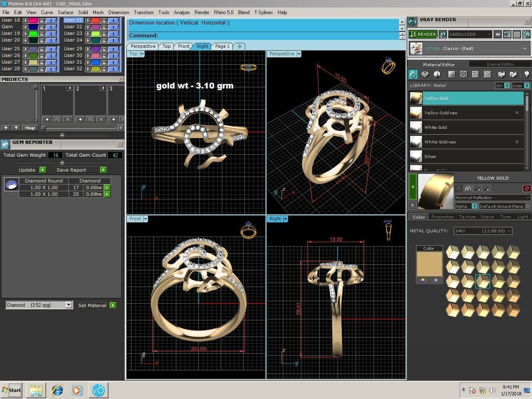Expand project slot 1 arrow
The width and height of the screenshot is (532, 399).
tap(69, 88)
